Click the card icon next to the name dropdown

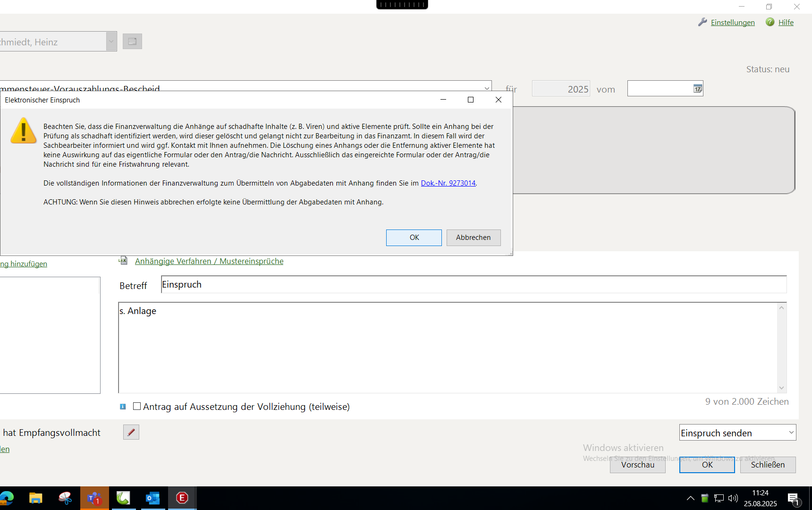132,42
